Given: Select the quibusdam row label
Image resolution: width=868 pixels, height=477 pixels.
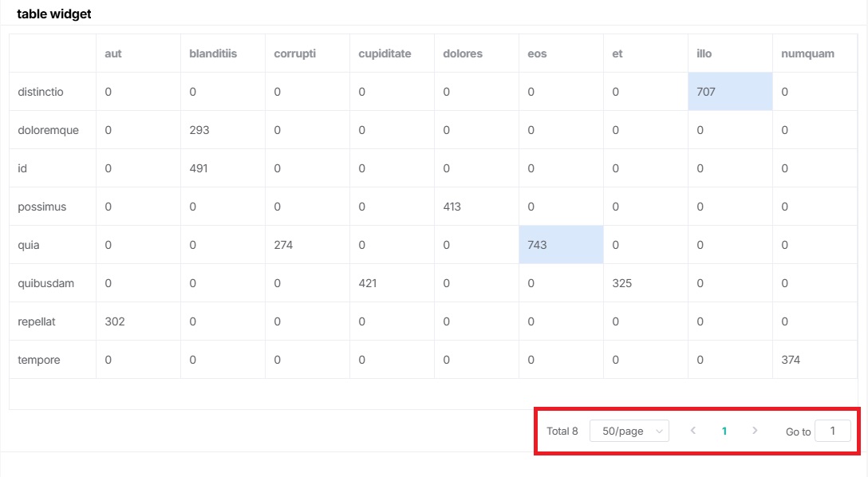Looking at the screenshot, I should [x=45, y=283].
